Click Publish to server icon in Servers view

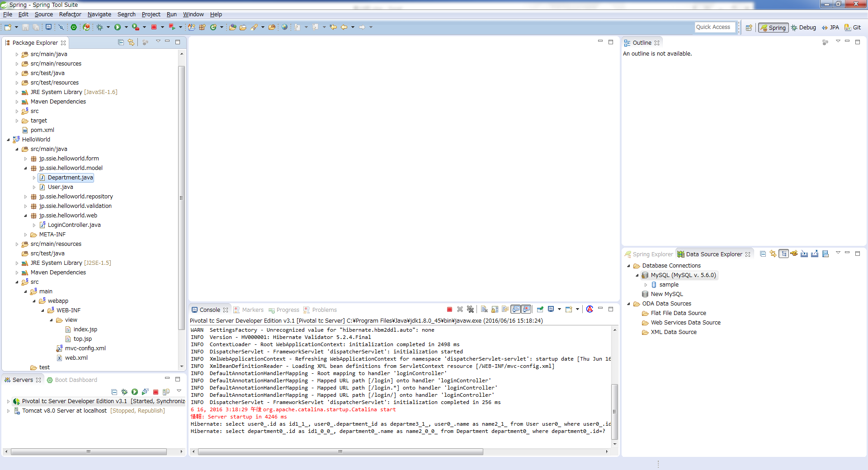coord(166,392)
